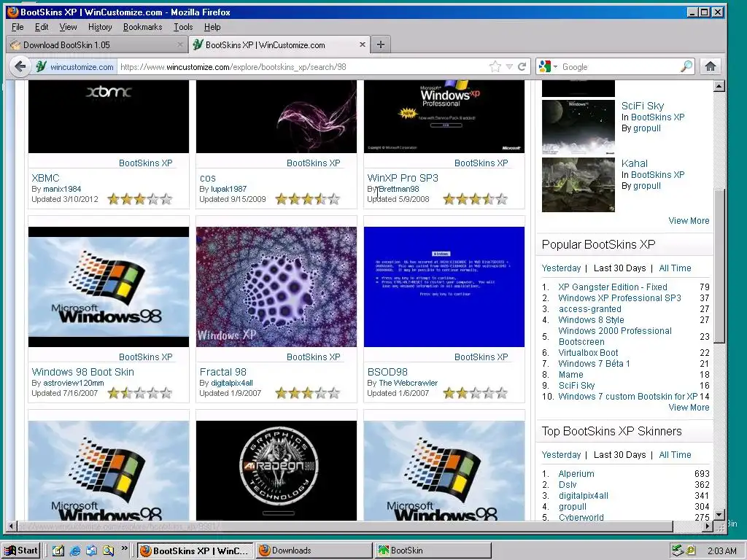The width and height of the screenshot is (747, 560).
Task: Switch to Download BootSkin 1.05 tab
Action: click(x=97, y=44)
